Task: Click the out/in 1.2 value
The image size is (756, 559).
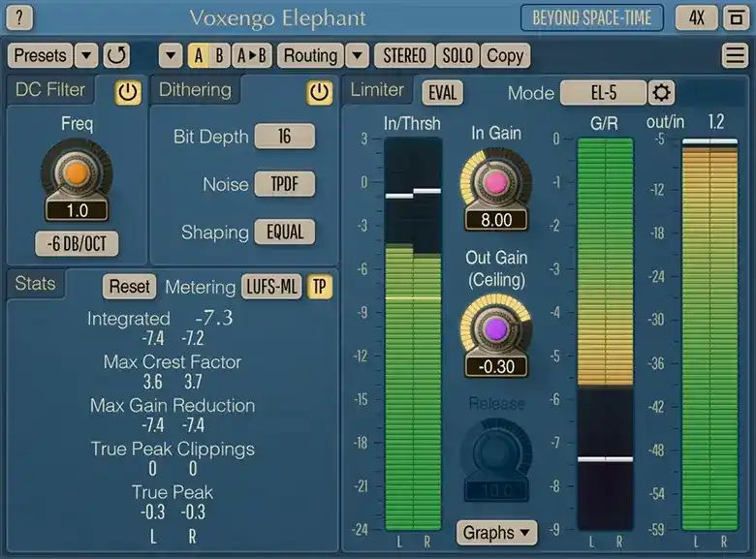Action: point(716,121)
